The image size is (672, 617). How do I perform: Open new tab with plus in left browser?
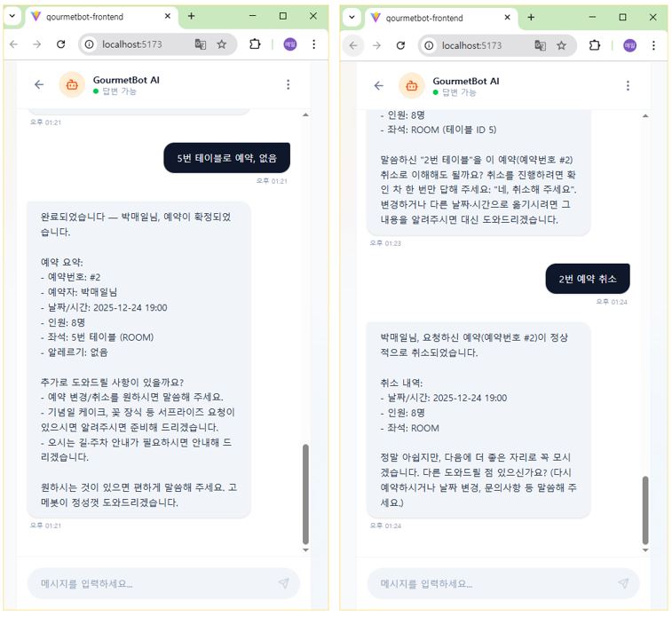(191, 16)
